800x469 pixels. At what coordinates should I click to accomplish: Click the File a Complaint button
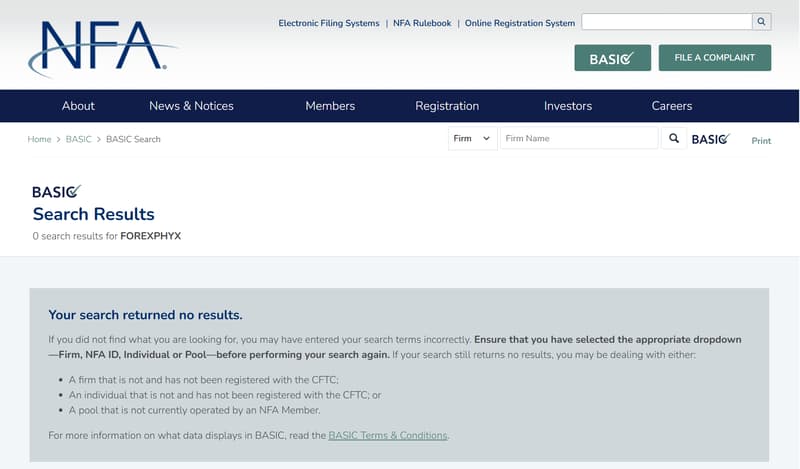pyautogui.click(x=714, y=58)
